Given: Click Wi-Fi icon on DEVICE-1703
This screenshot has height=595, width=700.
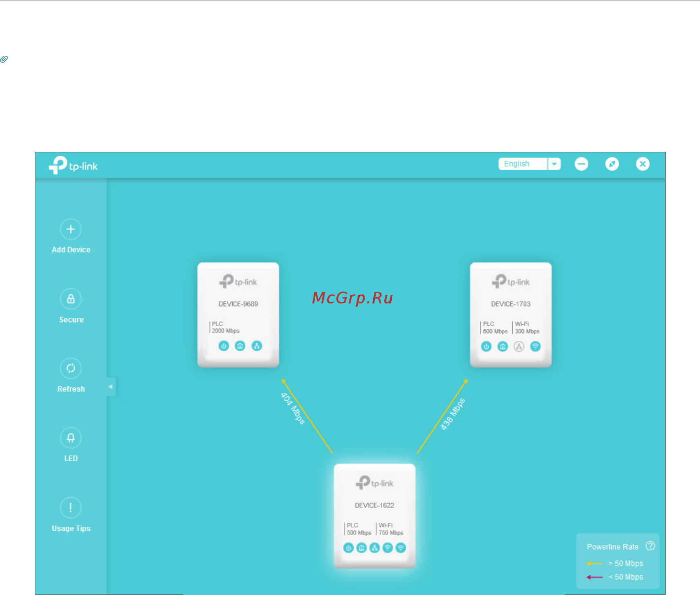Looking at the screenshot, I should pyautogui.click(x=535, y=347).
